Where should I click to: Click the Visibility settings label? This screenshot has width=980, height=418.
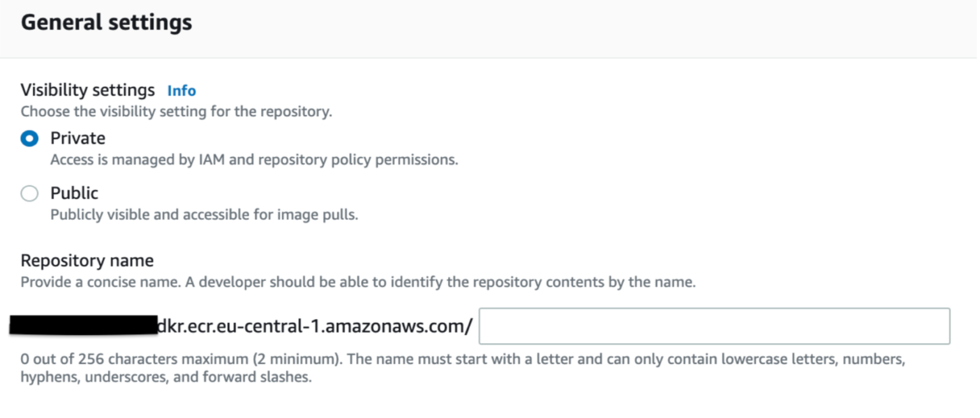click(x=87, y=90)
